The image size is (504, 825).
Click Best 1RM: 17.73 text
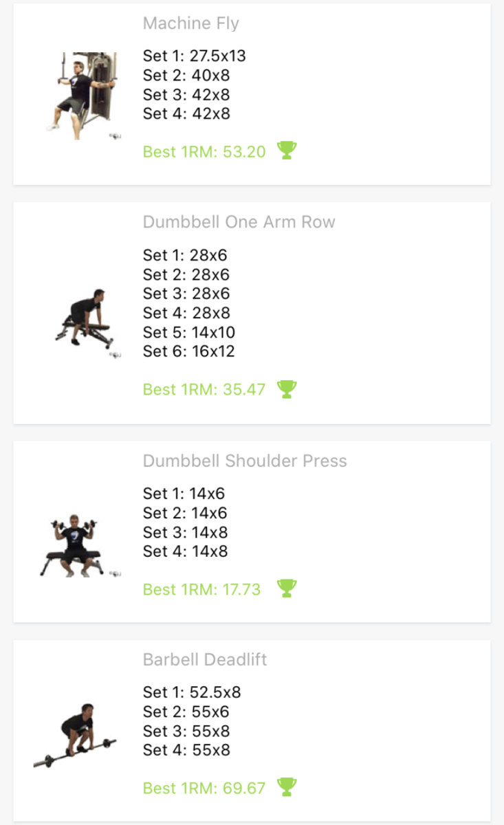click(x=202, y=589)
